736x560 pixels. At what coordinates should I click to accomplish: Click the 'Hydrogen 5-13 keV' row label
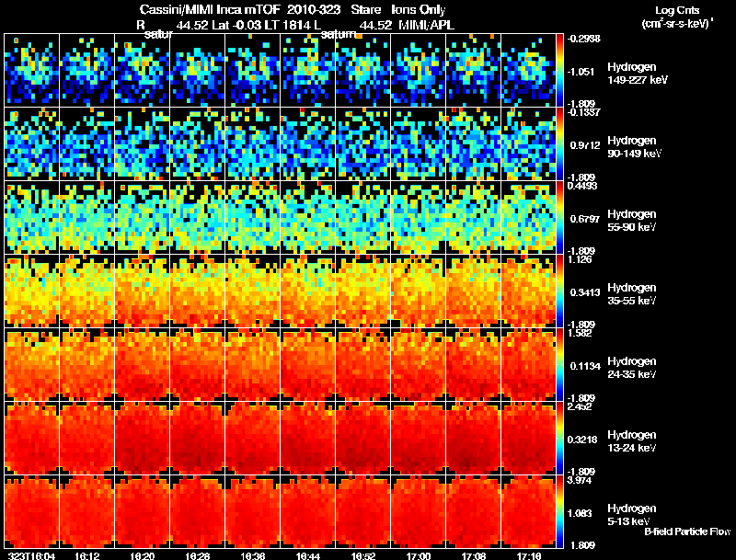point(632,515)
